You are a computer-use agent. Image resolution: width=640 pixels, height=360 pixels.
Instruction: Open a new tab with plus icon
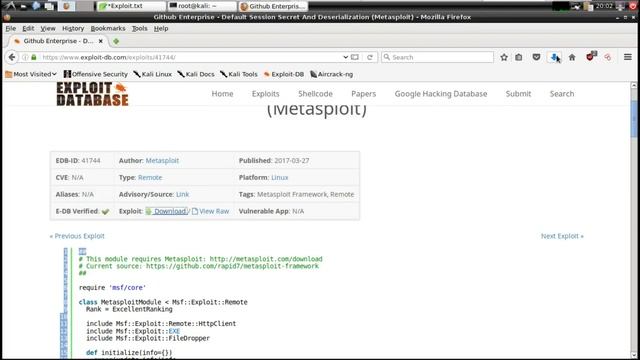(x=116, y=41)
